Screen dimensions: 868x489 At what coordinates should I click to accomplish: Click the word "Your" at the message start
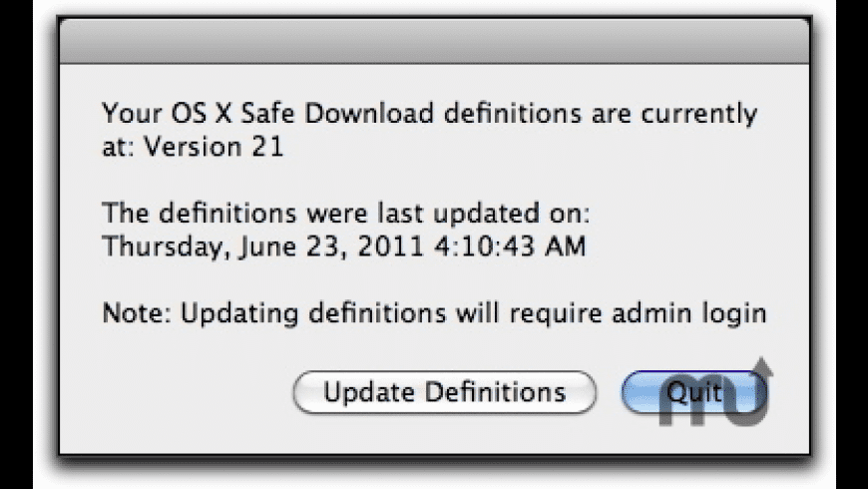click(129, 114)
